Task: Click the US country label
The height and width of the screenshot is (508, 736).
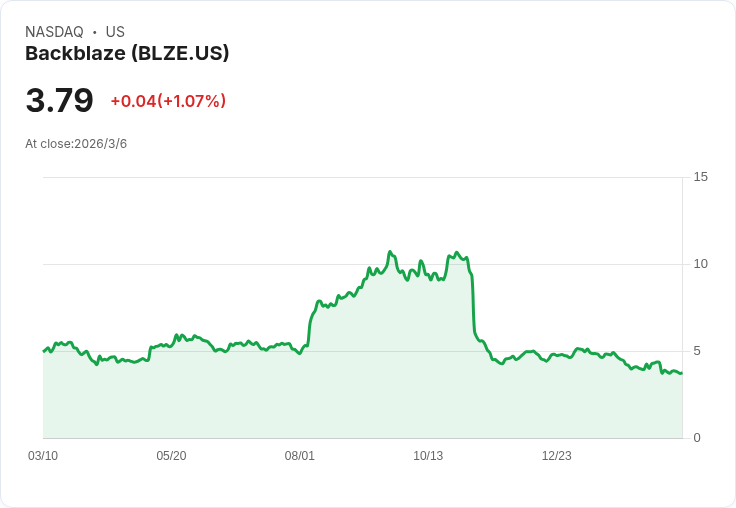Action: click(x=115, y=32)
